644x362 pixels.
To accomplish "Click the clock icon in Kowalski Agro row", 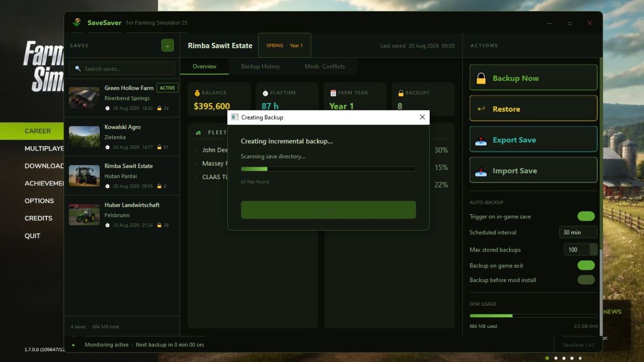I will click(x=107, y=147).
